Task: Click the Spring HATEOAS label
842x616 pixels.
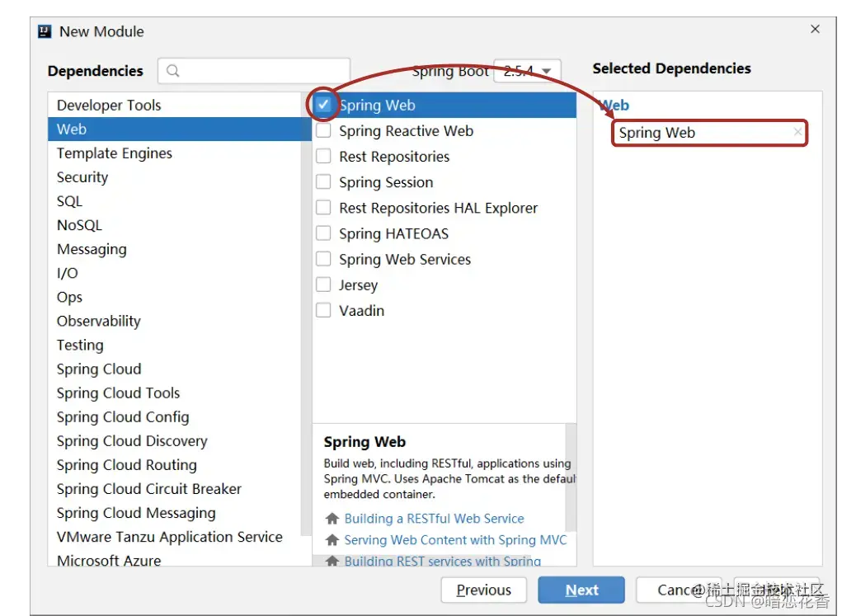Action: [393, 233]
